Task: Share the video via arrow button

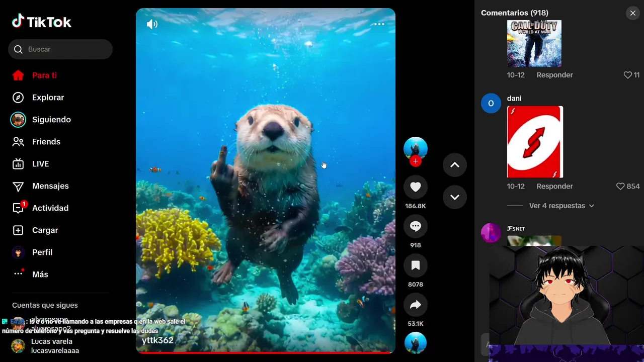Action: pos(416,305)
